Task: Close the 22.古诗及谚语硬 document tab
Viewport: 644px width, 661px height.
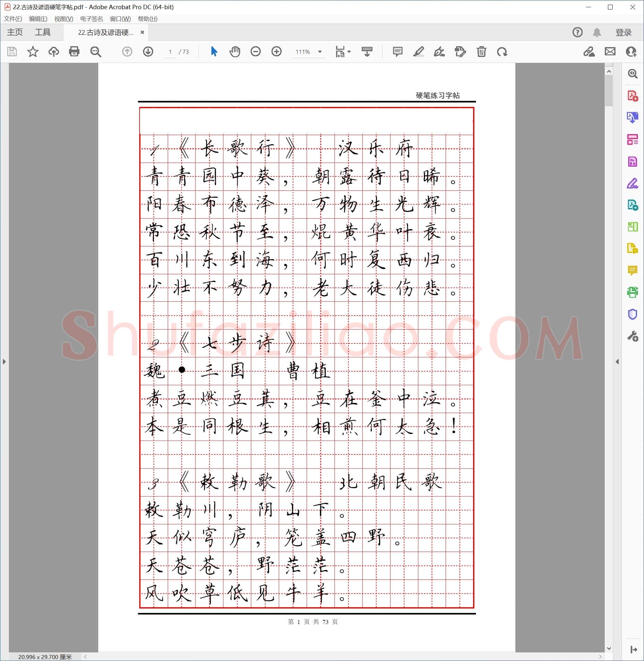Action: 142,33
